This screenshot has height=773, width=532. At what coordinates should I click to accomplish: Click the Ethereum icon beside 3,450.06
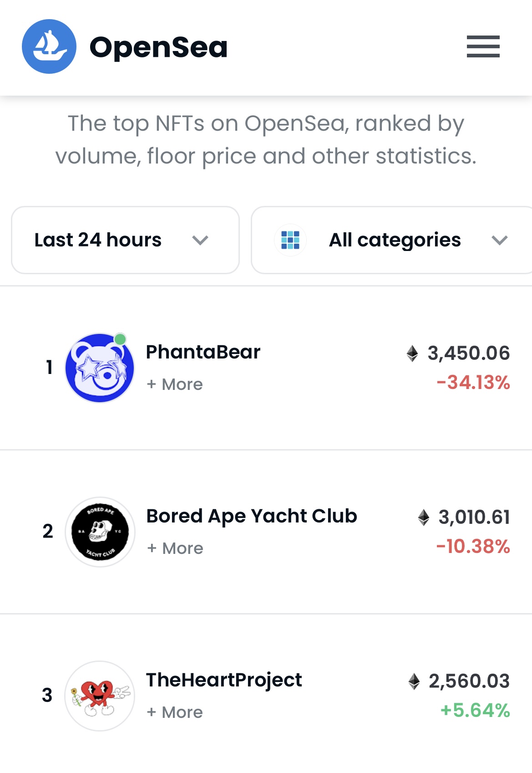[x=412, y=353]
